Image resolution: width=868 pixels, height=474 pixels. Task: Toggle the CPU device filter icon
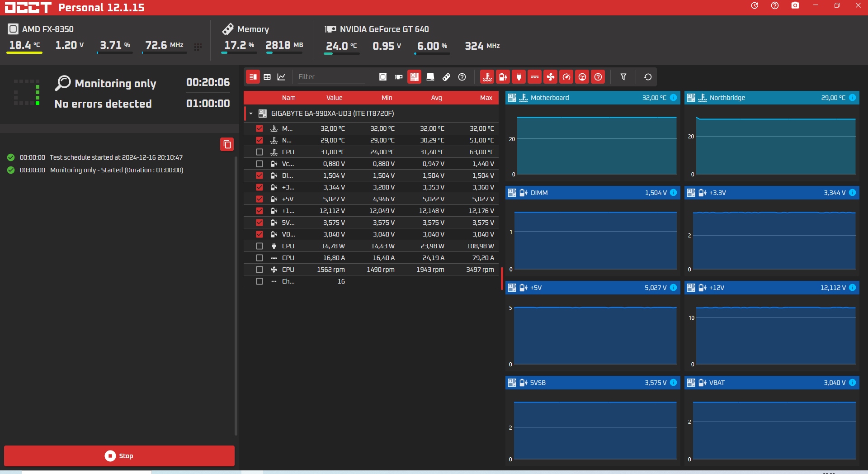point(383,77)
